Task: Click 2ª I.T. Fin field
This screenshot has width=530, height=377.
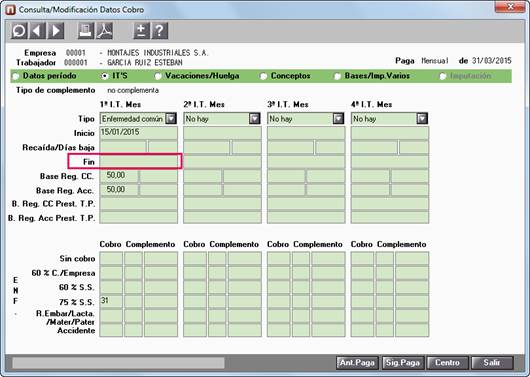Action: coord(222,162)
